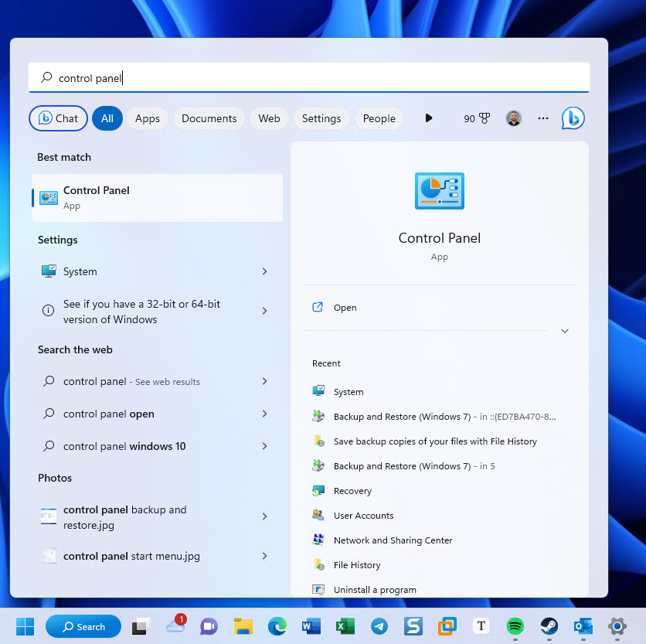Open VMware app from taskbar
This screenshot has height=644, width=646.
click(447, 626)
